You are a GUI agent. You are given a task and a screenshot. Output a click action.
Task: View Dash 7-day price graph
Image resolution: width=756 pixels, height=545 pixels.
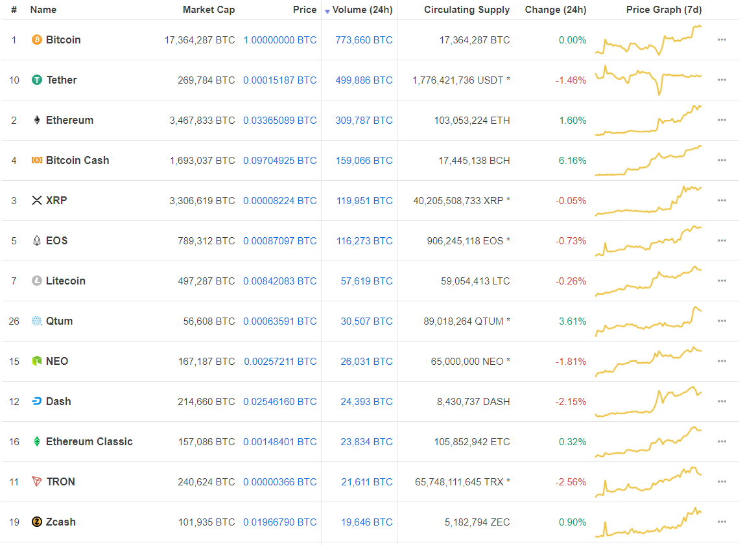648,401
